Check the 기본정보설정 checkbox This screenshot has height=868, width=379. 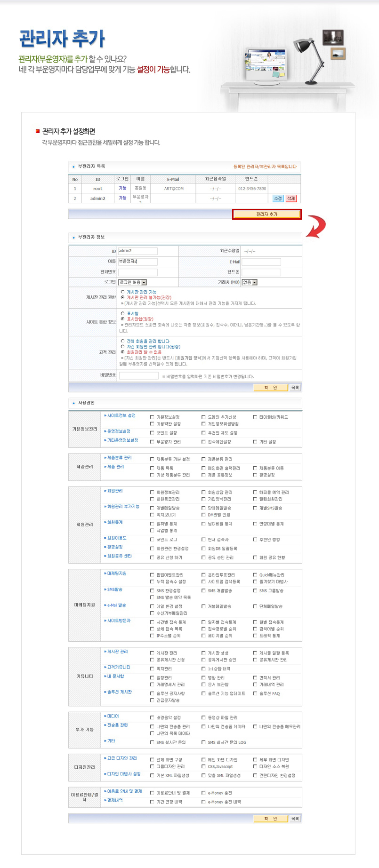[x=152, y=417]
